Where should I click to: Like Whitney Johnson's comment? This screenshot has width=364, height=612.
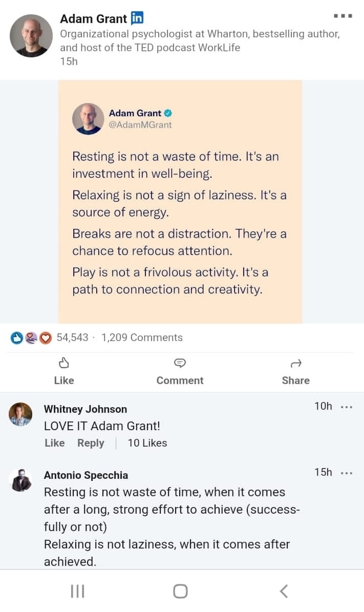tap(55, 443)
